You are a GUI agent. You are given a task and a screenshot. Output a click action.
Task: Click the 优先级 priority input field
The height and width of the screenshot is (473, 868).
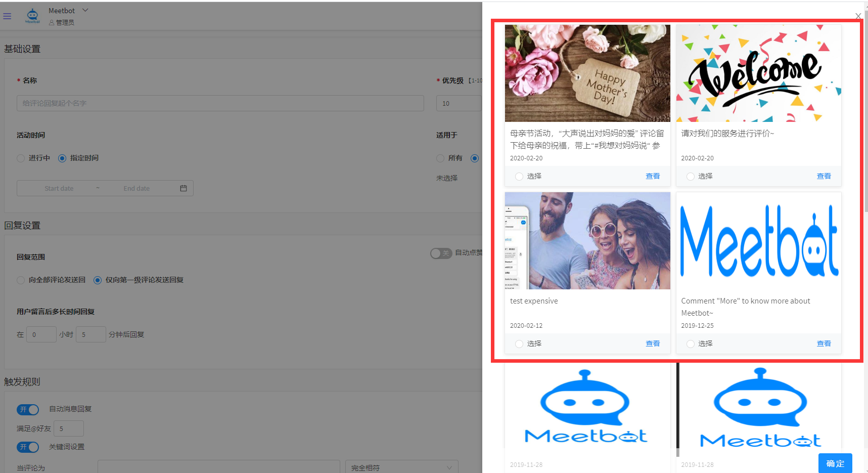click(x=459, y=103)
